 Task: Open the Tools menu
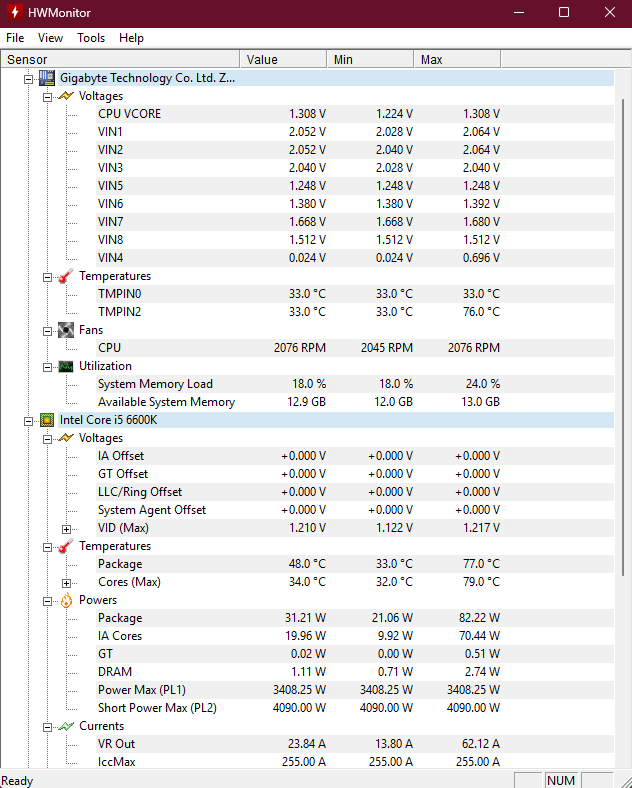pyautogui.click(x=91, y=38)
